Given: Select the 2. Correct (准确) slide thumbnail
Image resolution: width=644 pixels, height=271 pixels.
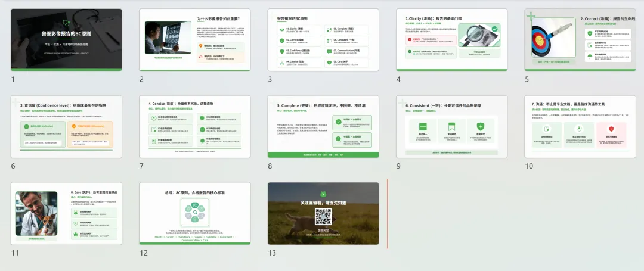Looking at the screenshot, I should coord(580,40).
